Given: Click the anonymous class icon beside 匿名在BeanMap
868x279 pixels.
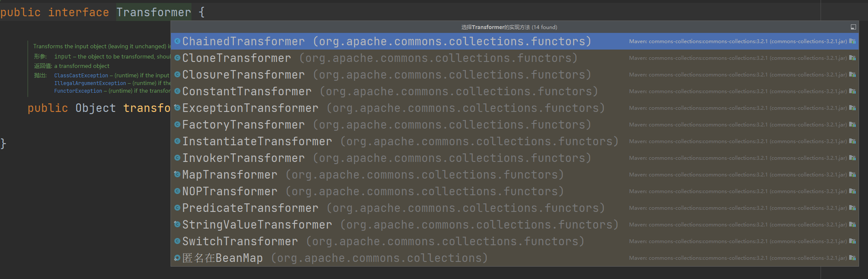Looking at the screenshot, I should (177, 258).
